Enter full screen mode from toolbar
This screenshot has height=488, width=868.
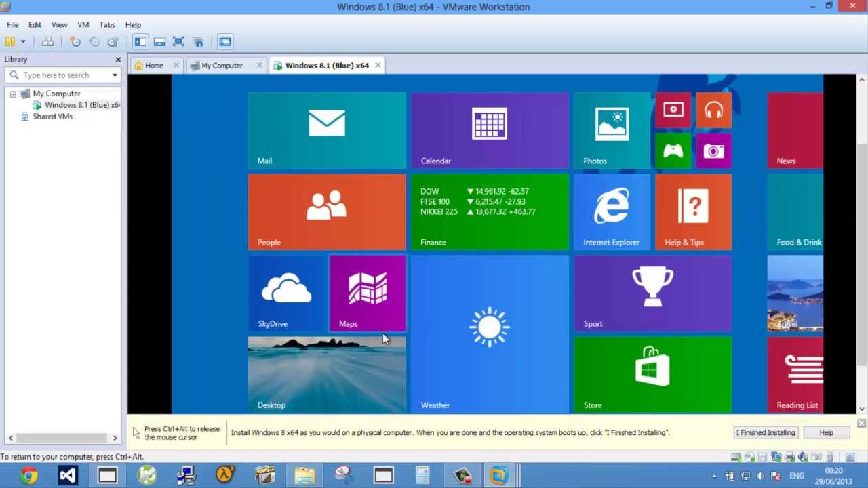click(x=178, y=41)
